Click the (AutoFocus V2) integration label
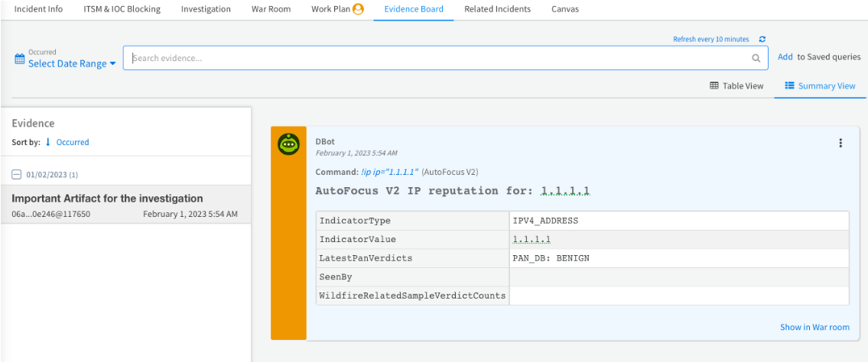The width and height of the screenshot is (868, 362). (450, 173)
